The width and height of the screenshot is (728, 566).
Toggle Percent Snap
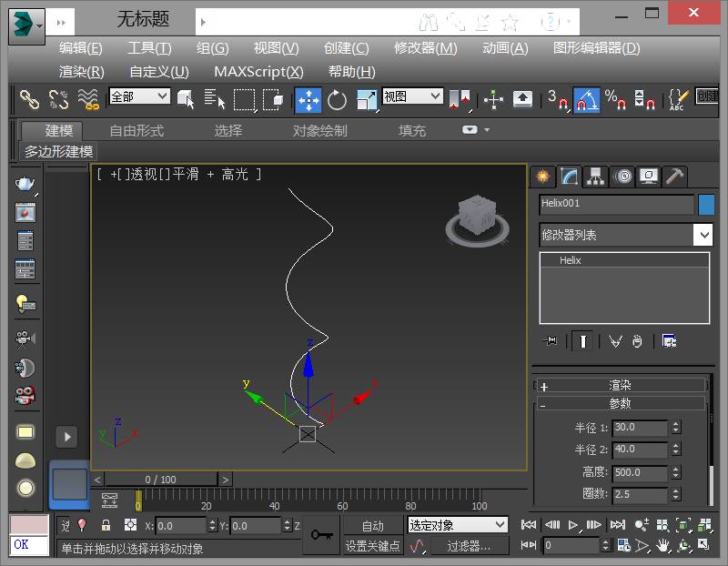(615, 99)
